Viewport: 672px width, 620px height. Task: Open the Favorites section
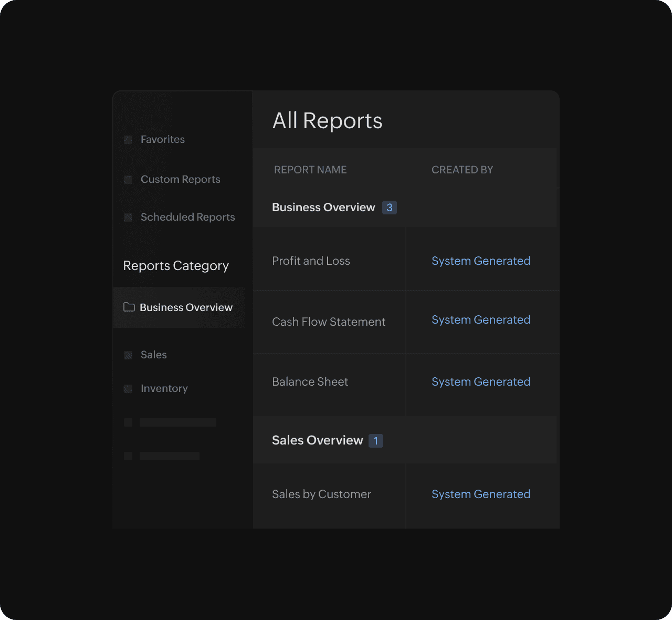pyautogui.click(x=162, y=140)
